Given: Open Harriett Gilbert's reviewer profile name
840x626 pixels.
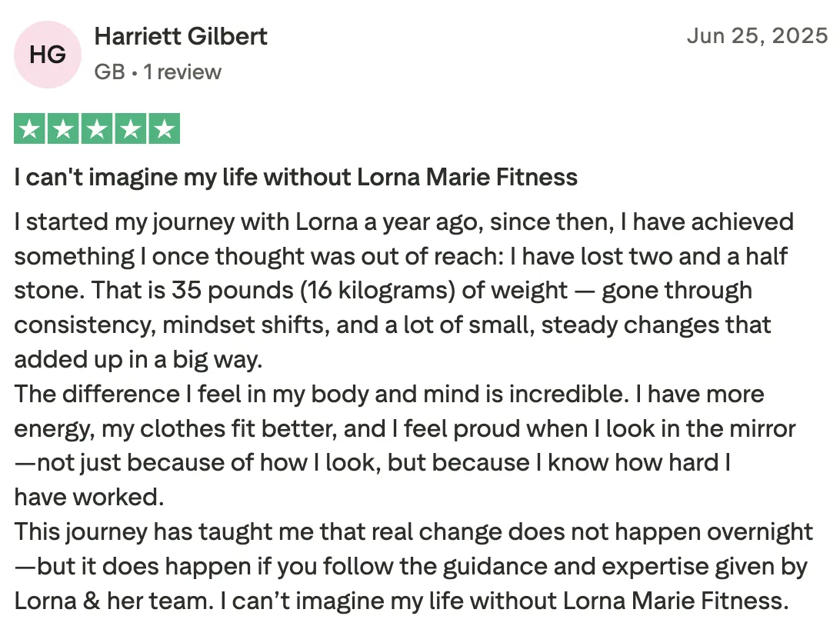Looking at the screenshot, I should coord(181,36).
